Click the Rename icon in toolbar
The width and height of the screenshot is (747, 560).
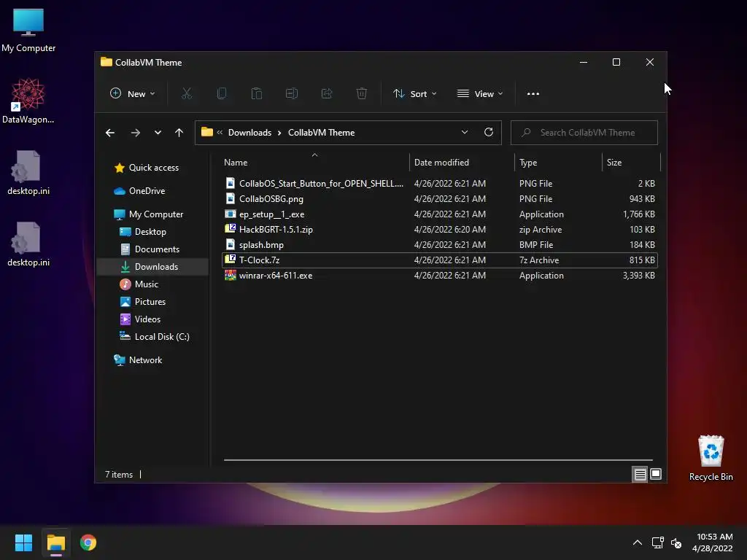click(x=292, y=94)
